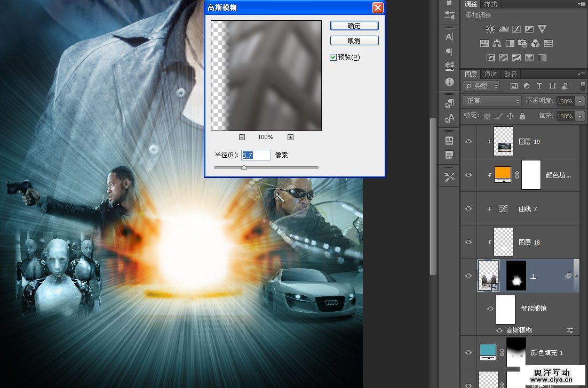Click 确定 to apply Gaussian blur

(x=354, y=26)
